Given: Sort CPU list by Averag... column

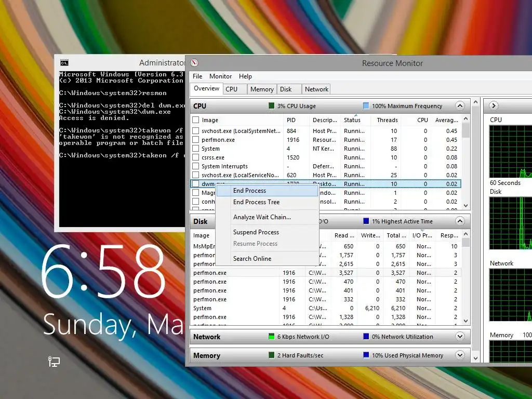Looking at the screenshot, I should 446,120.
